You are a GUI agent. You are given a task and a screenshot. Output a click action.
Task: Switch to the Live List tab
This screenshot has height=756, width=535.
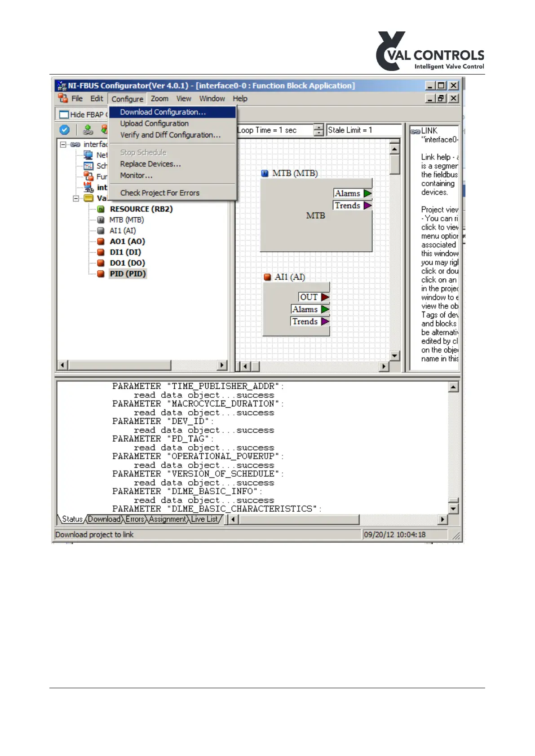[x=204, y=519]
